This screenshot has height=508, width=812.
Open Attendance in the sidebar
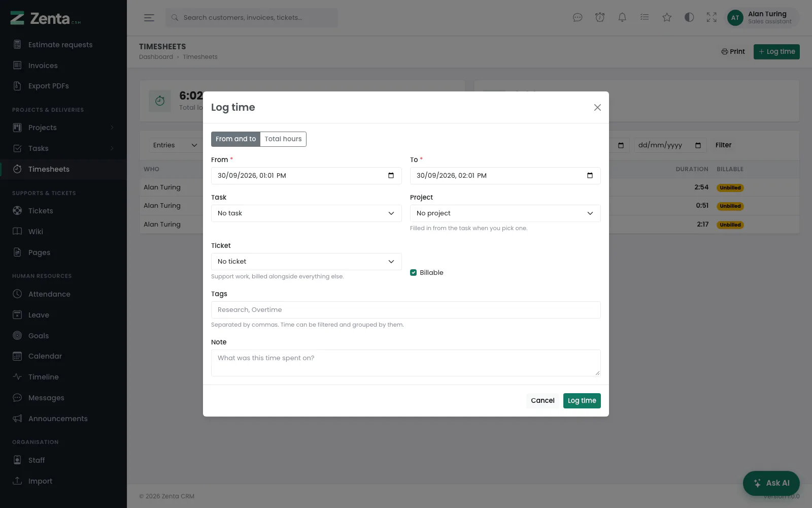pyautogui.click(x=63, y=294)
